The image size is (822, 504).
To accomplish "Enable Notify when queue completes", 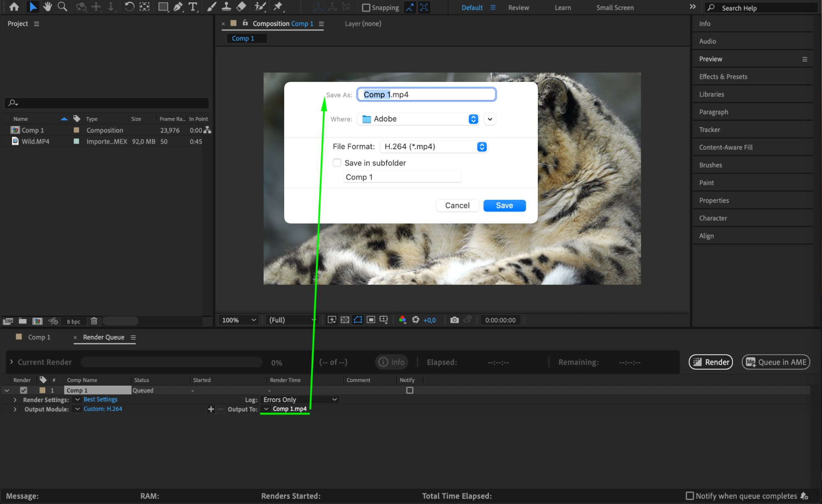I will (690, 496).
